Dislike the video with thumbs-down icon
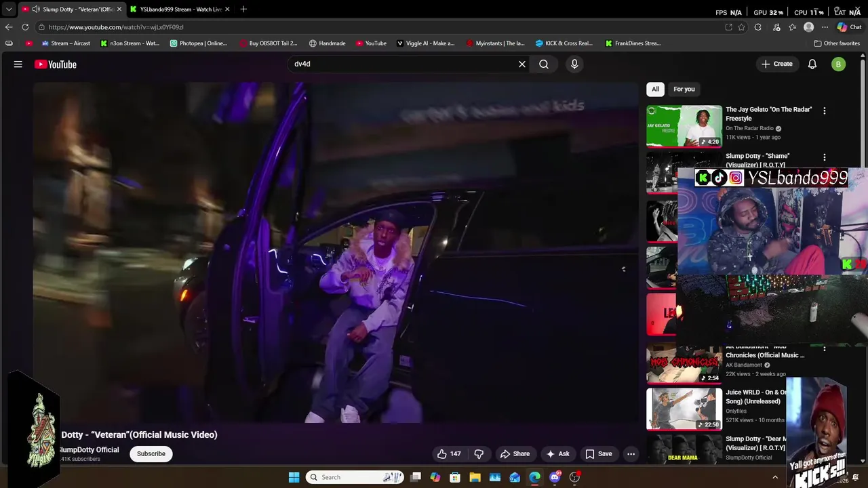The image size is (868, 488). (x=479, y=454)
